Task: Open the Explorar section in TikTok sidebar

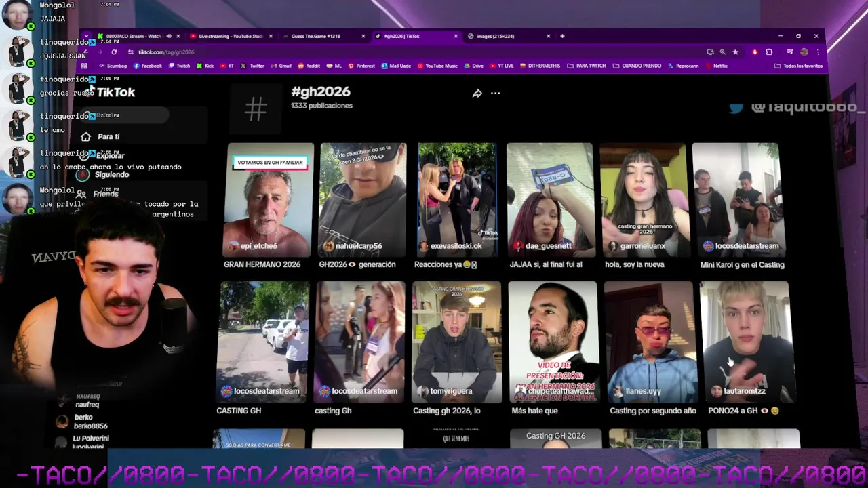Action: point(103,156)
